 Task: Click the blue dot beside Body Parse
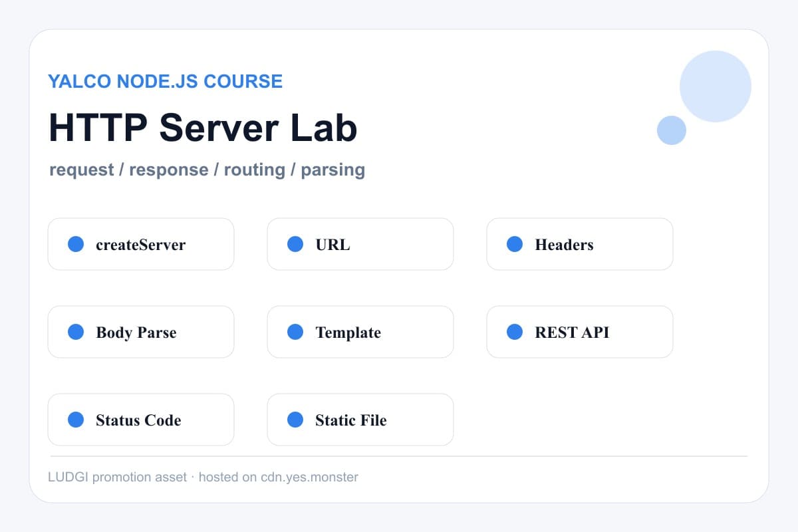pyautogui.click(x=76, y=332)
